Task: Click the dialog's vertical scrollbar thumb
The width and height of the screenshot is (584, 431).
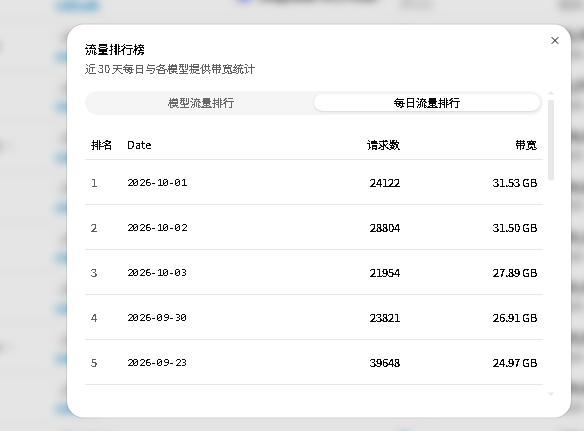Action: point(551,140)
